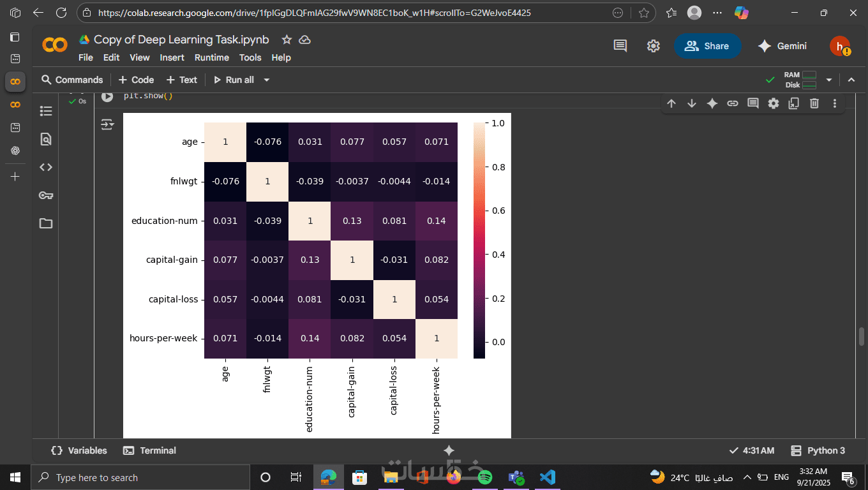Click the notebook vertical scrollbar thumb
This screenshot has height=490, width=868.
[x=862, y=336]
